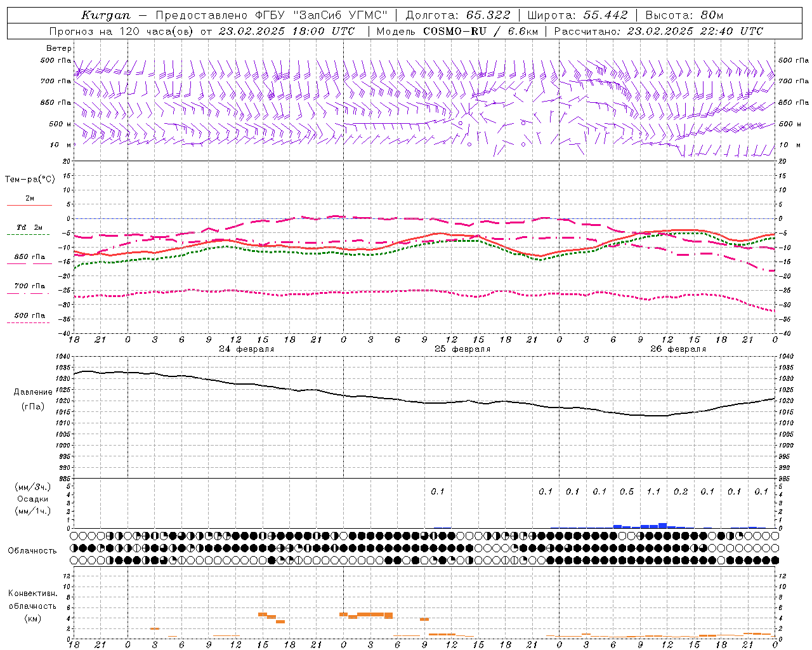Click the Рассчитано: 23.02.2025 22:40 UTC timestamp
Viewport: 812px width, 650px height.
[x=658, y=31]
